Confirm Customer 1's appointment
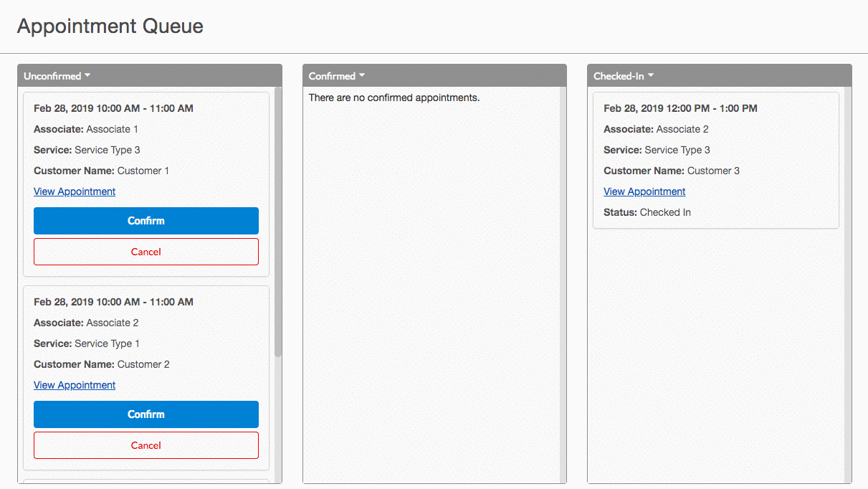The image size is (868, 489). (146, 221)
